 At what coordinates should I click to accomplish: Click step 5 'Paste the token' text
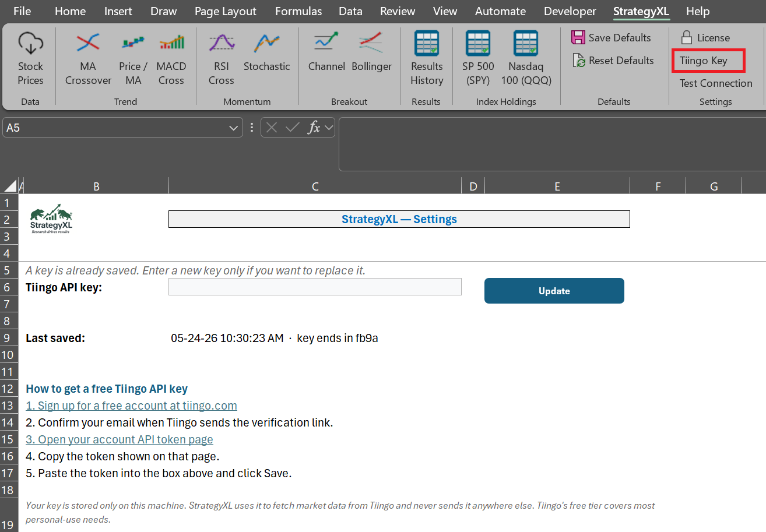(159, 473)
